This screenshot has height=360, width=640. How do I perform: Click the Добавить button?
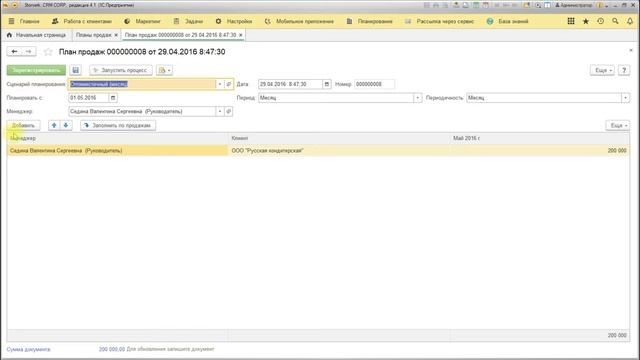coord(23,125)
